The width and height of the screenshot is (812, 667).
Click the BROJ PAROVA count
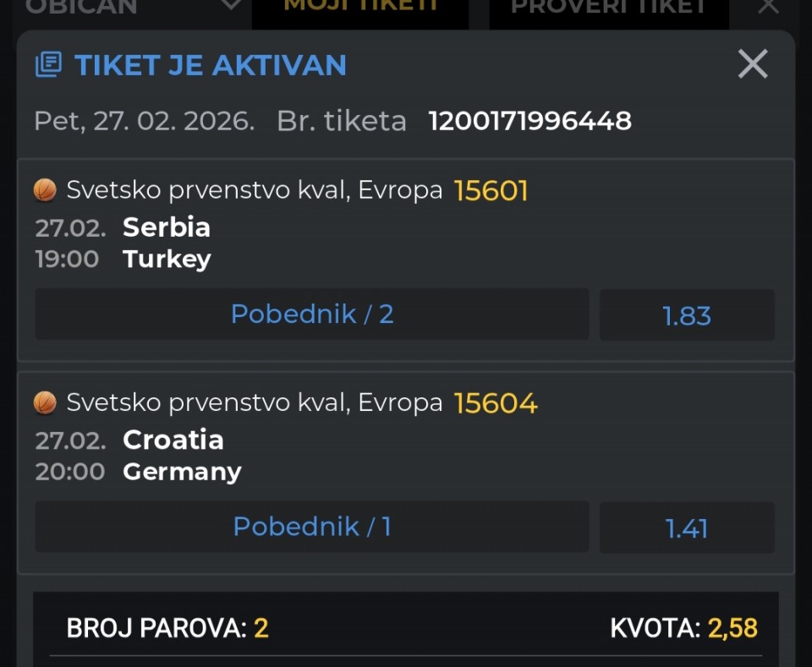click(x=261, y=628)
